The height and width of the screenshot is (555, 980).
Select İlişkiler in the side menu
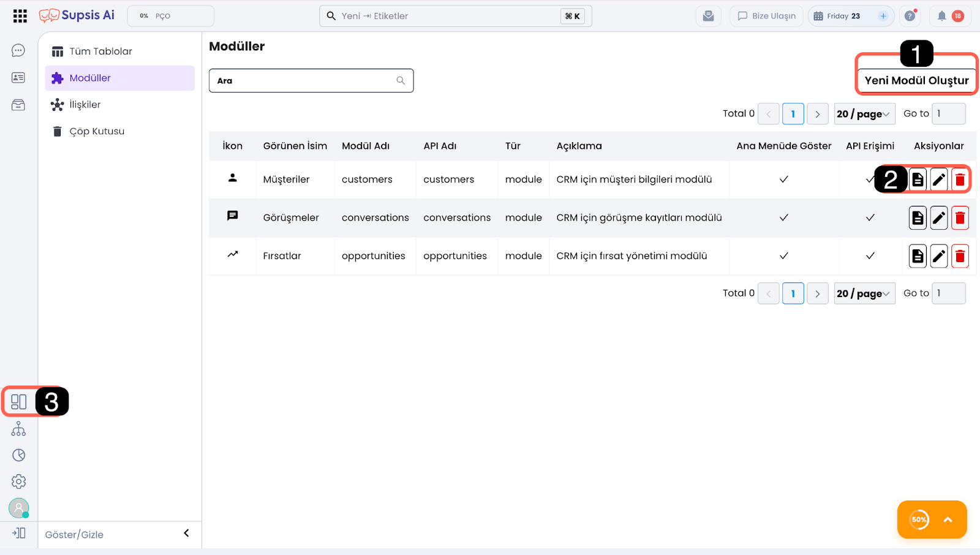coord(85,105)
